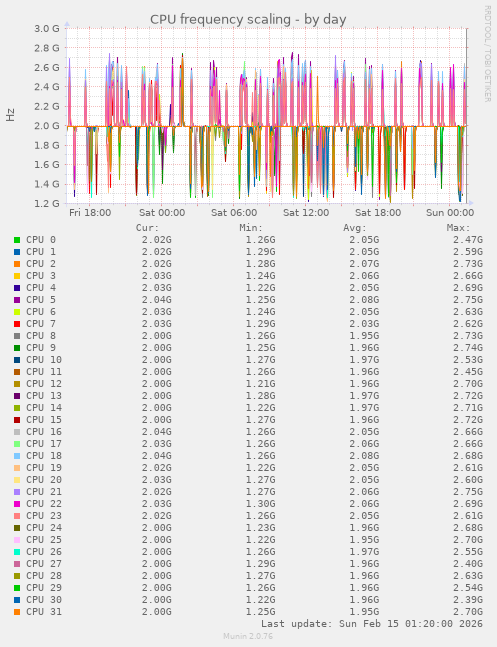Viewport: 497px width, 647px height.
Task: Click the 'Min:' column header
Action: click(x=251, y=228)
